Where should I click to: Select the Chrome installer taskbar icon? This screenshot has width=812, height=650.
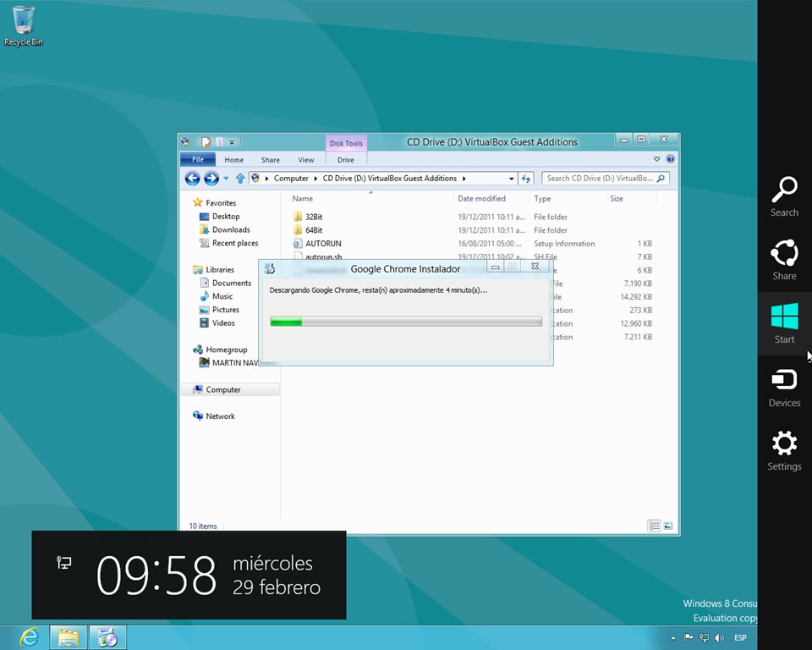click(107, 637)
